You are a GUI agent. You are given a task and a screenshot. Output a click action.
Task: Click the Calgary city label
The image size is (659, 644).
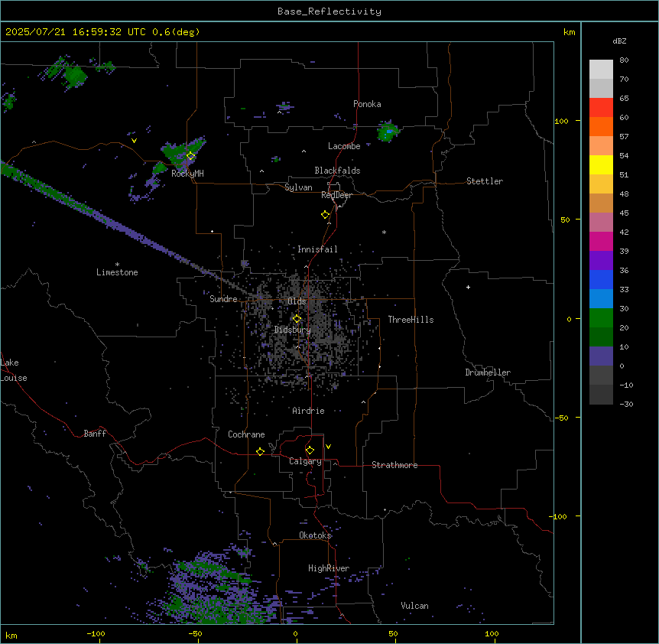[306, 461]
